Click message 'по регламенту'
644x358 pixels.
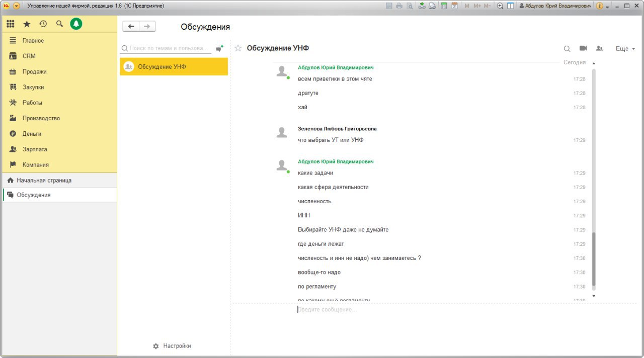[x=317, y=287]
